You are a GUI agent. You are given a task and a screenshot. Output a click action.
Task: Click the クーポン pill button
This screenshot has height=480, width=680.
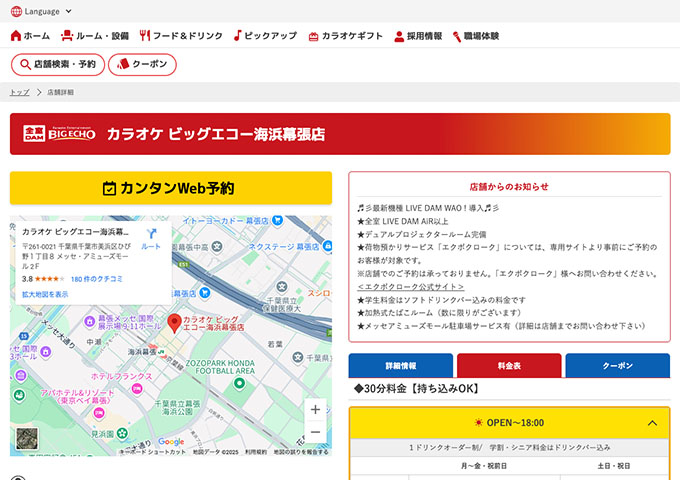click(x=142, y=64)
